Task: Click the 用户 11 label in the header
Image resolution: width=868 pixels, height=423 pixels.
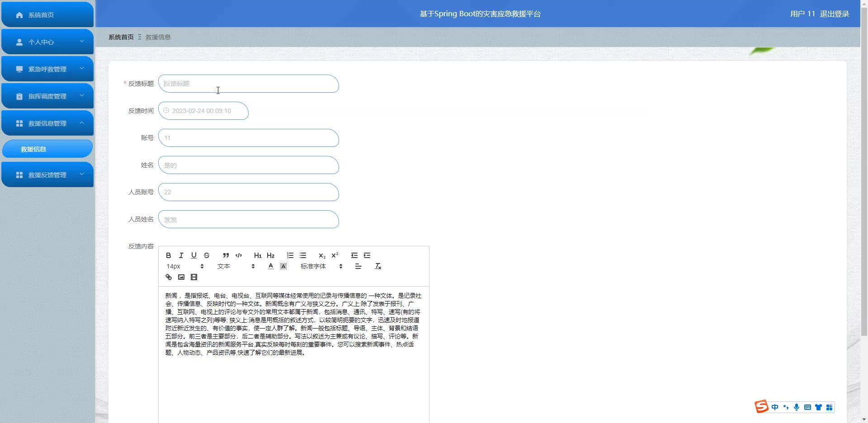Action: click(x=802, y=14)
